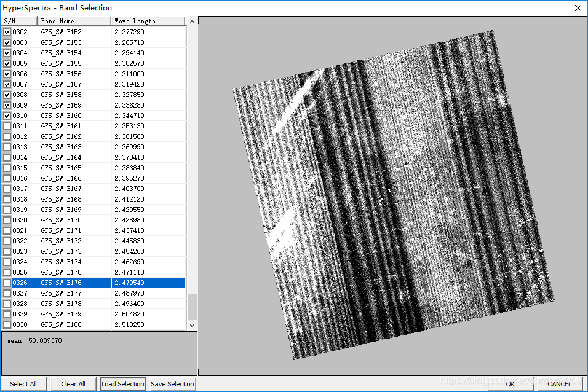Click wavelength value 2.479540

[129, 283]
